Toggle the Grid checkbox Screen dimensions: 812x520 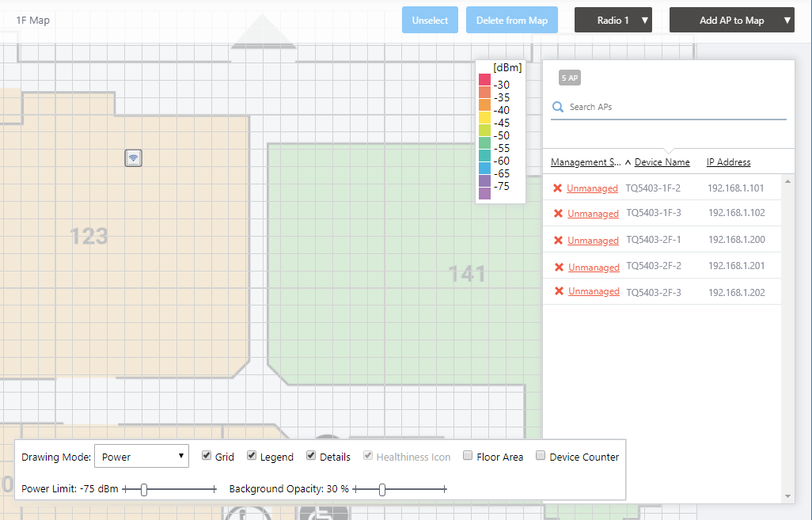coord(207,456)
